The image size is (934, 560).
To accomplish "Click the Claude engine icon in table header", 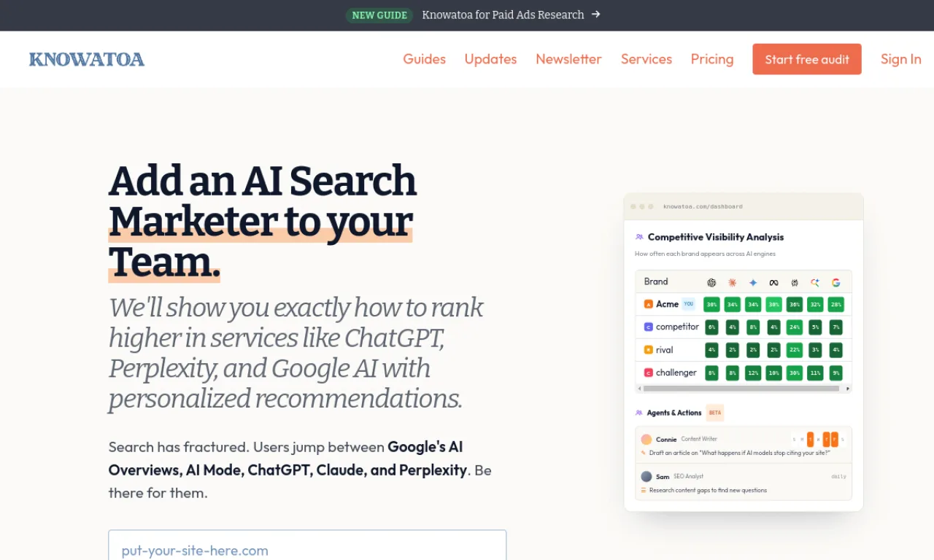I will pos(733,283).
